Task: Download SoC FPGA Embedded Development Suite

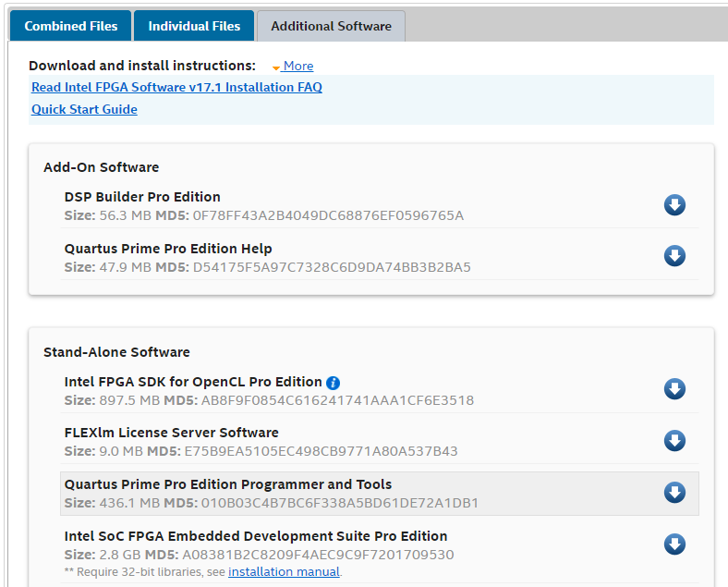Action: coord(674,544)
